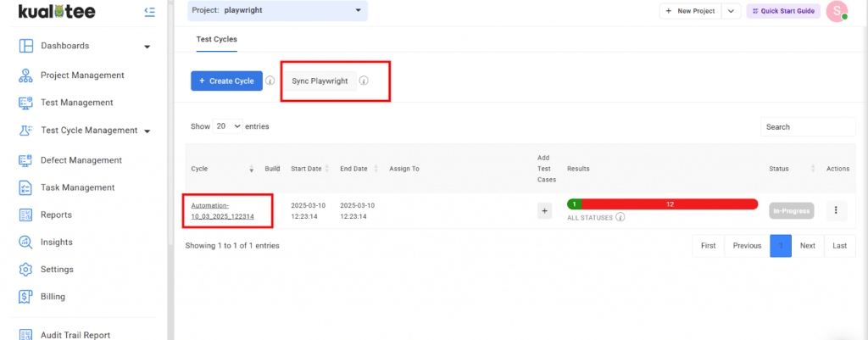Expand the Test Cycle Management arrow
The image size is (868, 340).
tap(147, 131)
